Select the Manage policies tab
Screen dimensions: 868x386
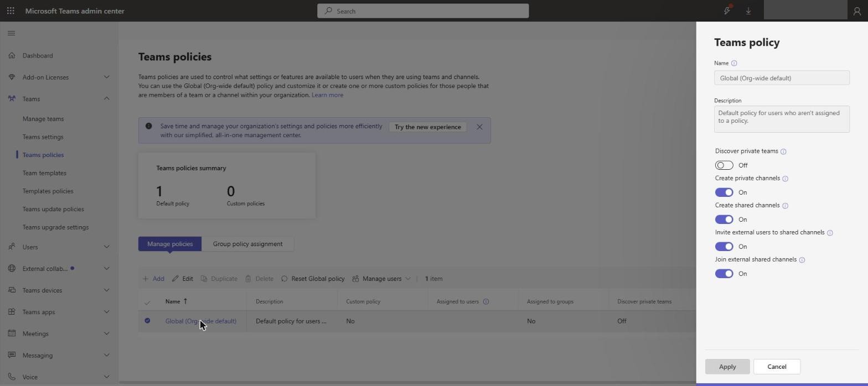pos(170,244)
